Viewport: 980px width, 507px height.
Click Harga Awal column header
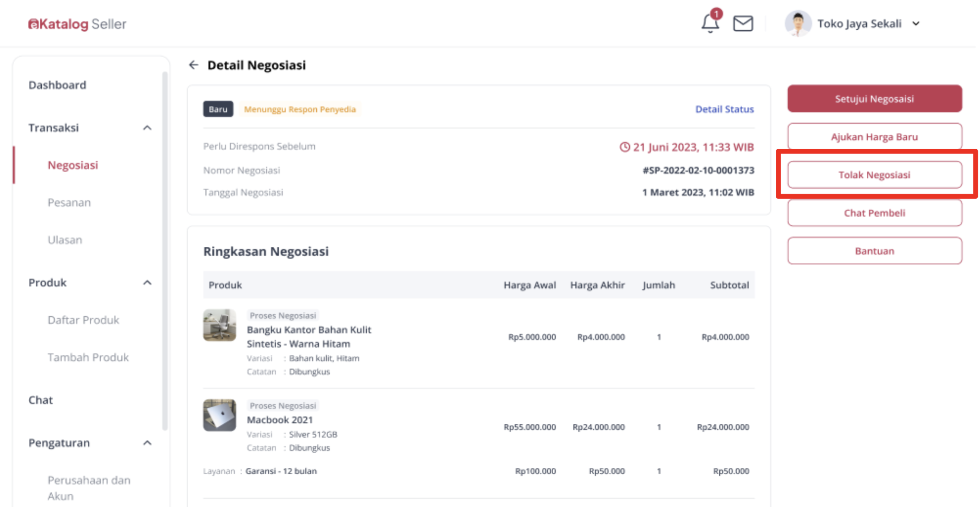coord(530,285)
